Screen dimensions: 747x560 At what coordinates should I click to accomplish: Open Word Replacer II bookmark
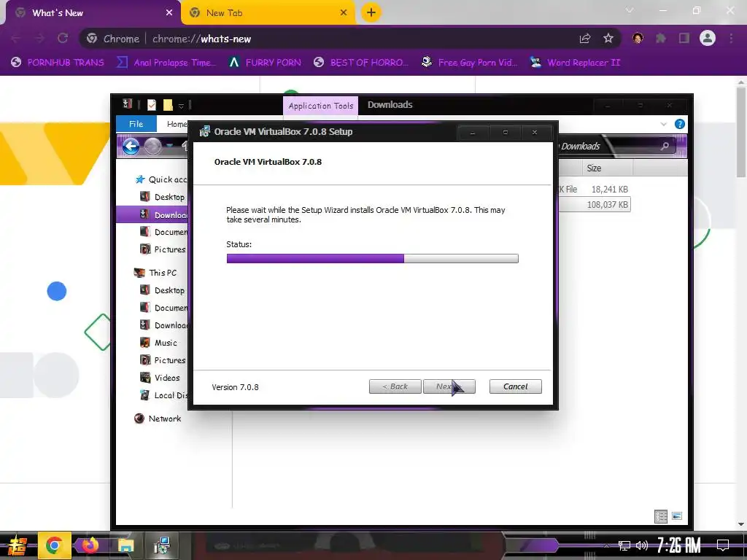click(575, 63)
